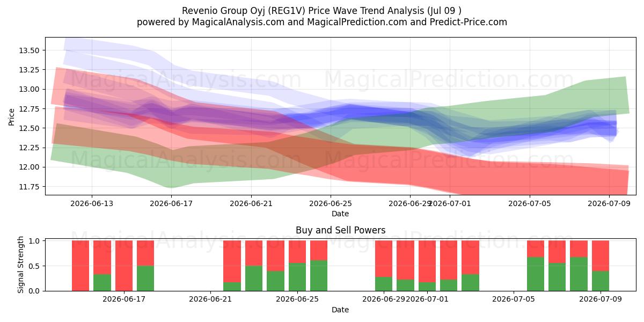Viewport: 644px width, 322px height.
Task: Select 2026-06-25 date on price chart axis
Action: [x=331, y=203]
